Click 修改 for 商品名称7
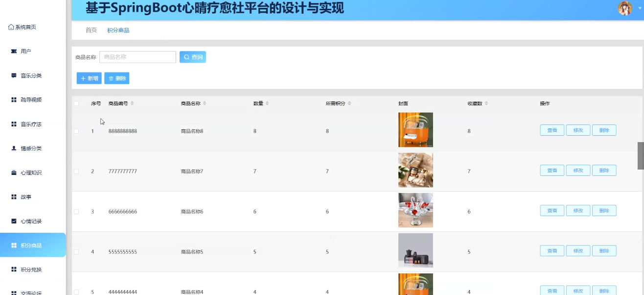The height and width of the screenshot is (295, 644). tap(578, 171)
